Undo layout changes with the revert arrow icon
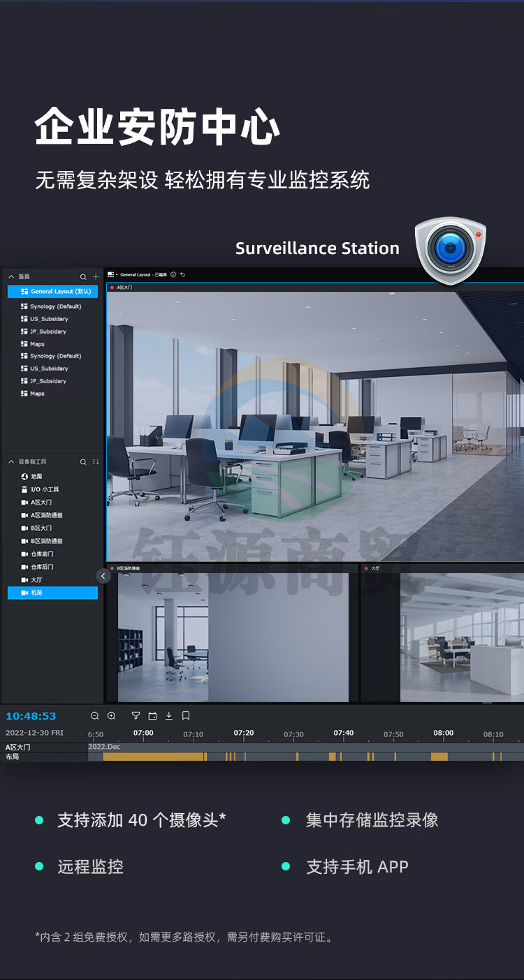The height and width of the screenshot is (980, 524). pos(182,275)
